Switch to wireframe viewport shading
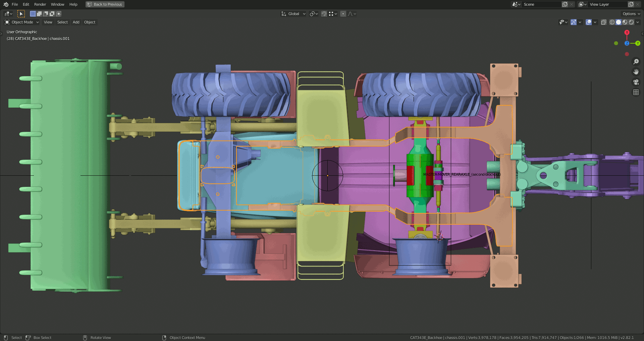 612,22
